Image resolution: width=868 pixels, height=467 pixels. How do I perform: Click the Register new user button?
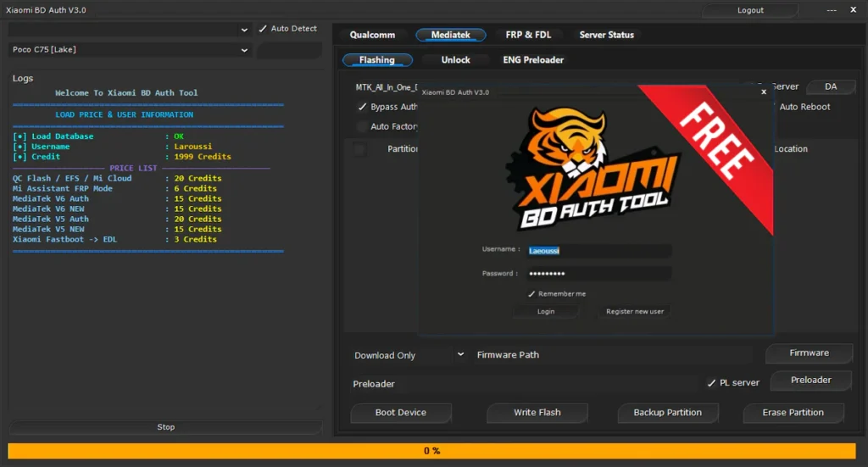[635, 311]
